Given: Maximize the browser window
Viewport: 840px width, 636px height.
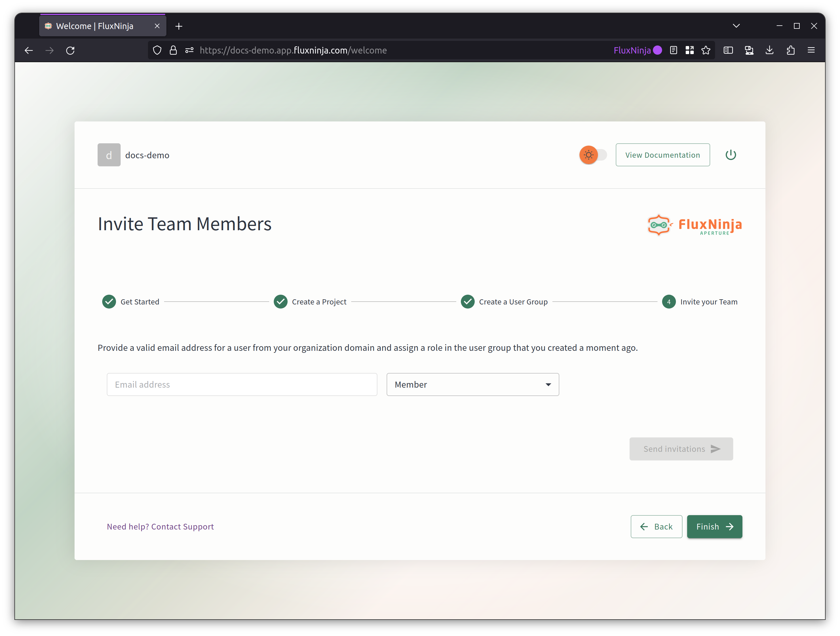Looking at the screenshot, I should click(797, 26).
